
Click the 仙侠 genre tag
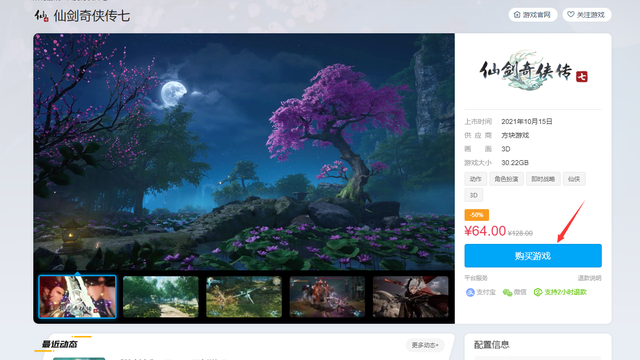[574, 179]
